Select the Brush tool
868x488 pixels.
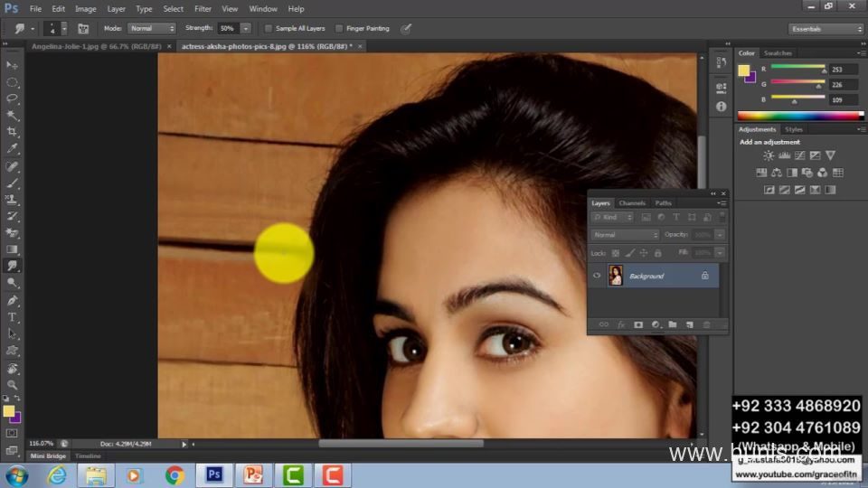pos(12,183)
